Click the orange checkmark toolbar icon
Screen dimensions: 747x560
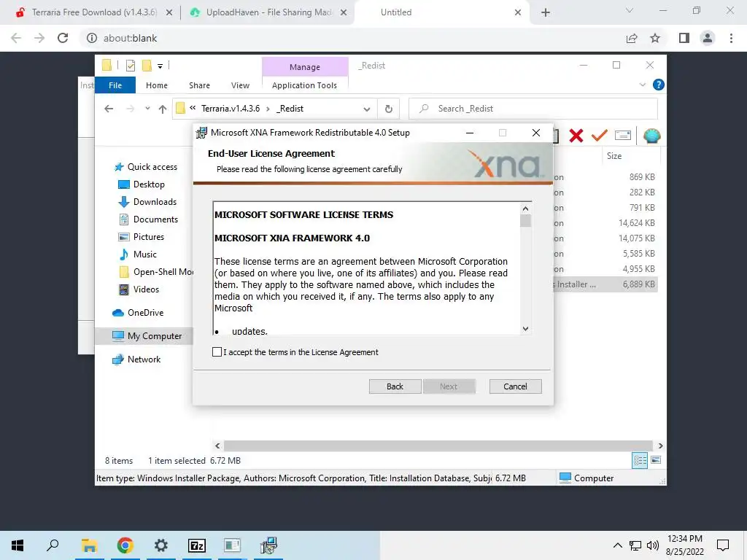600,136
